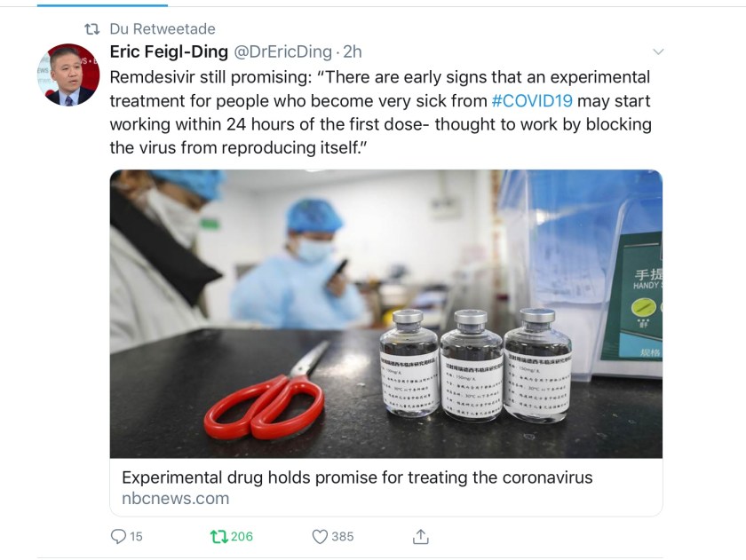Click the reply speech bubble icon

(x=118, y=536)
